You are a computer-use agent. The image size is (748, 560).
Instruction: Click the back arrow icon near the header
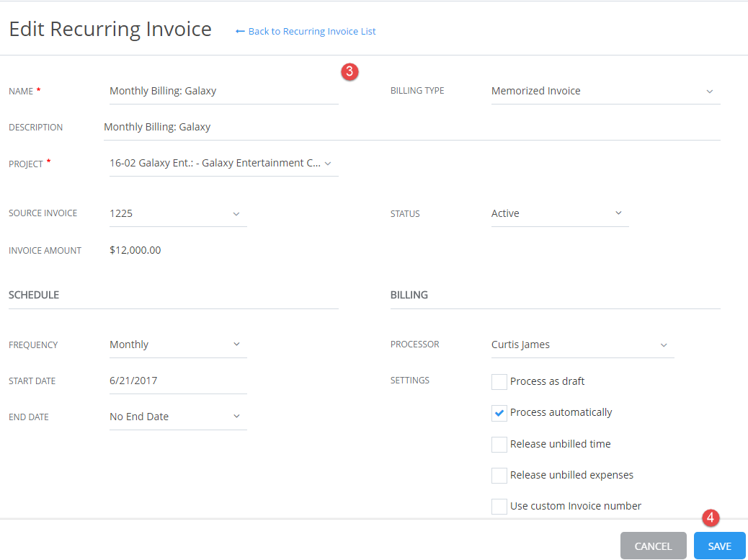click(240, 31)
